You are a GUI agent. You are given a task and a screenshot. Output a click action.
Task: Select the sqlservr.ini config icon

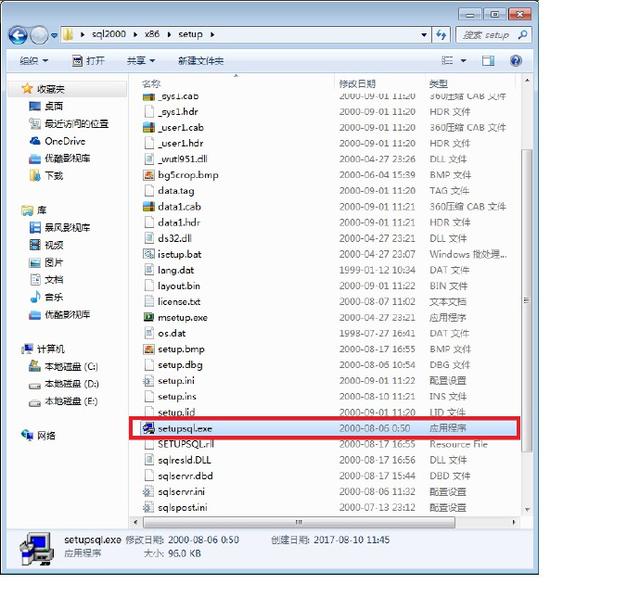pos(148,492)
